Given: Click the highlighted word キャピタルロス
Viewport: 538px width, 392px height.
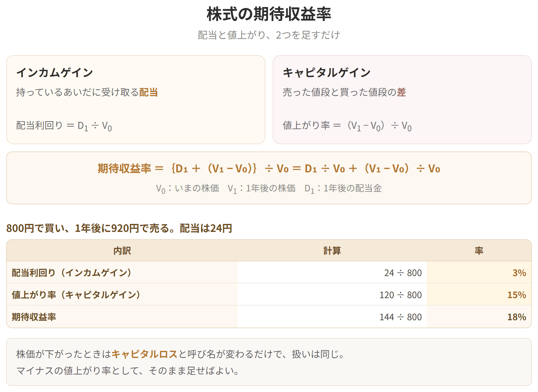Looking at the screenshot, I should pyautogui.click(x=144, y=354).
